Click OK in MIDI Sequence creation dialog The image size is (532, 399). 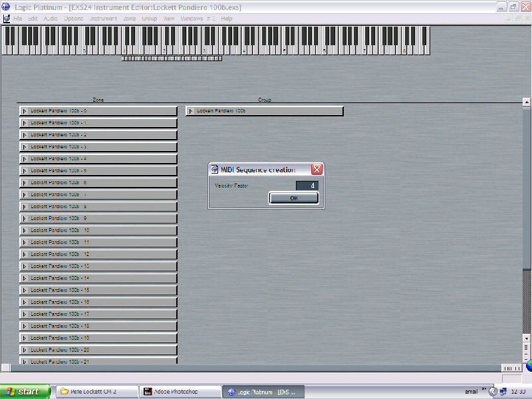293,198
